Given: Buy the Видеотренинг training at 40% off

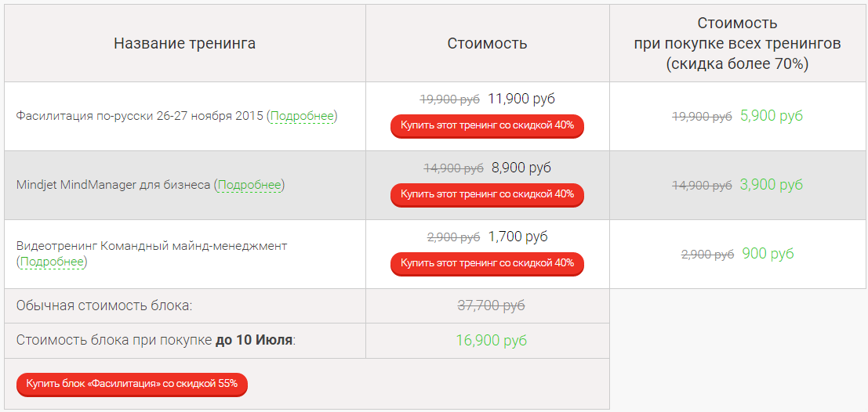Looking at the screenshot, I should pos(487,263).
